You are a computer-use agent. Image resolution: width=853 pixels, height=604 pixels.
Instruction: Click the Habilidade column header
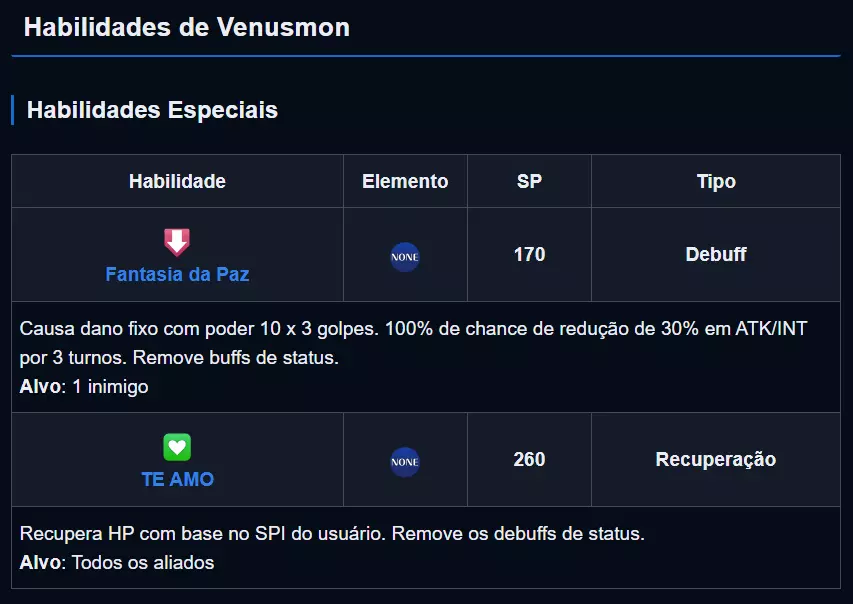tap(177, 181)
